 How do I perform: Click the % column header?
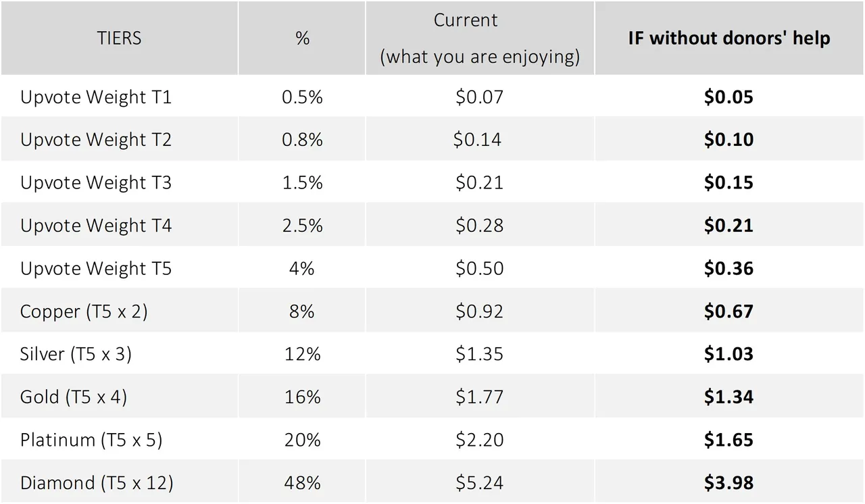[302, 38]
